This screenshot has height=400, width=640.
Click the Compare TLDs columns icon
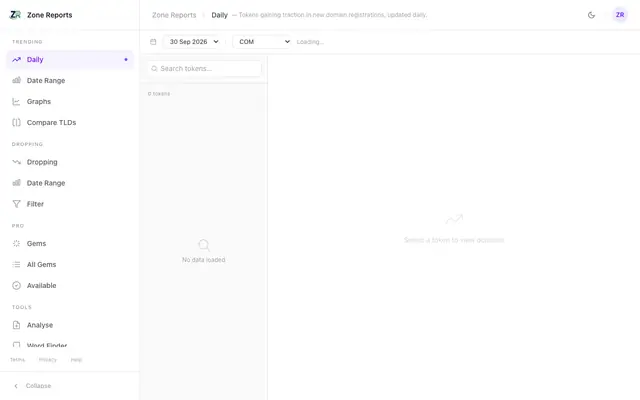(16, 122)
